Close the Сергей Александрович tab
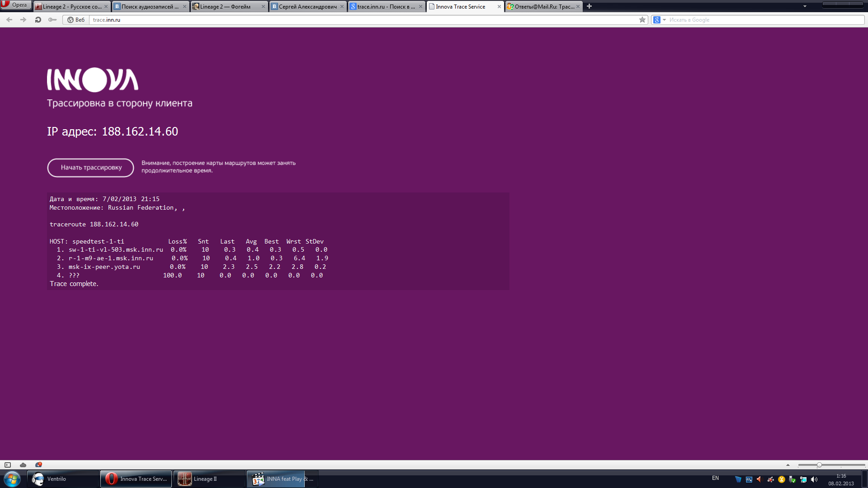This screenshot has height=488, width=868. pyautogui.click(x=342, y=6)
